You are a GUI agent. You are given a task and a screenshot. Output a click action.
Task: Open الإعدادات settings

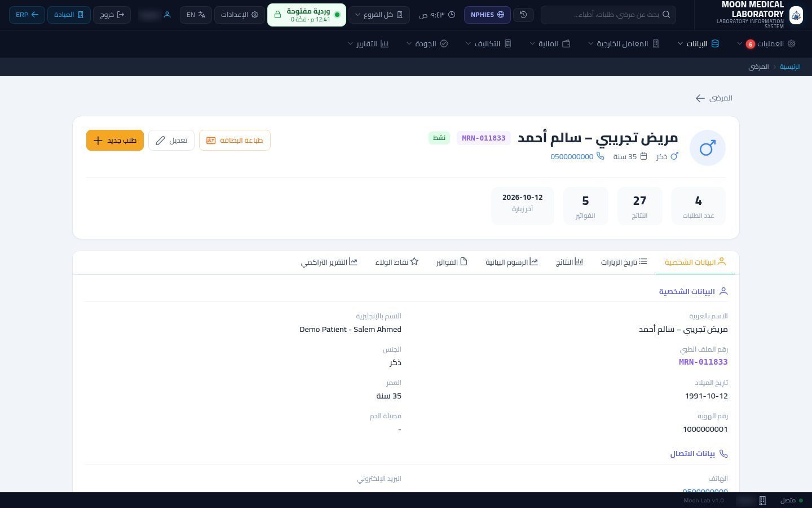point(239,15)
